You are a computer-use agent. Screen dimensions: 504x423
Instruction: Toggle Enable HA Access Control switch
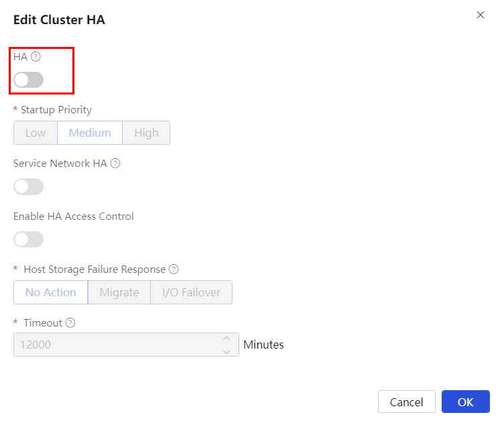pyautogui.click(x=29, y=239)
